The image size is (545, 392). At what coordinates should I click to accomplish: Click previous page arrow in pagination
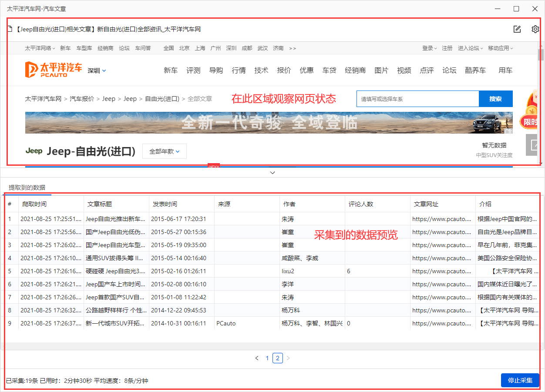click(x=257, y=358)
